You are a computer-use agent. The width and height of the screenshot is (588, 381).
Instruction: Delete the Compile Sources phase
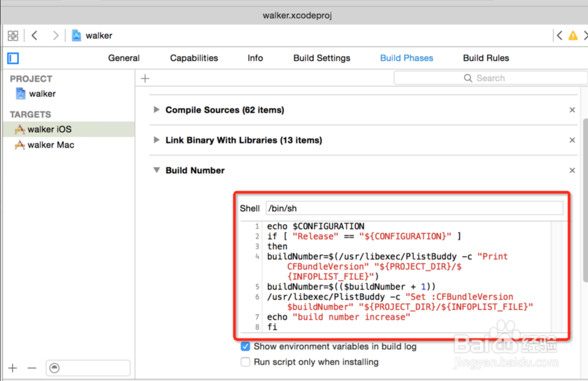pos(572,110)
